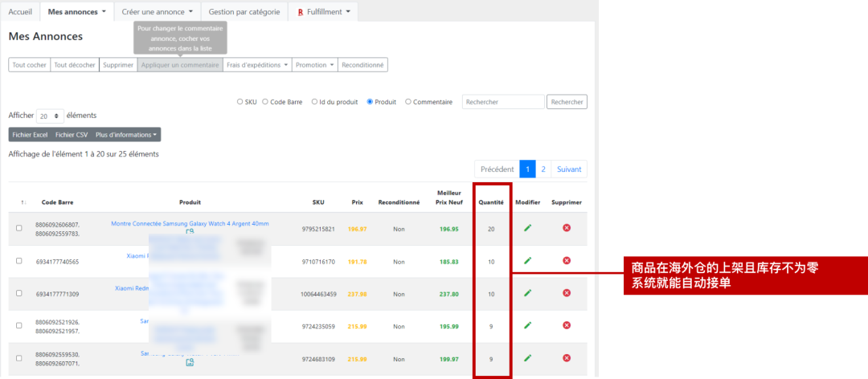The height and width of the screenshot is (379, 868).
Task: Click the Tout cocher button
Action: pos(30,65)
